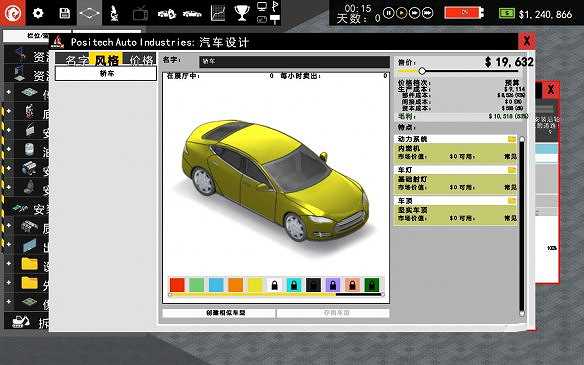
Task: Click the locked black color swatch
Action: (x=313, y=285)
